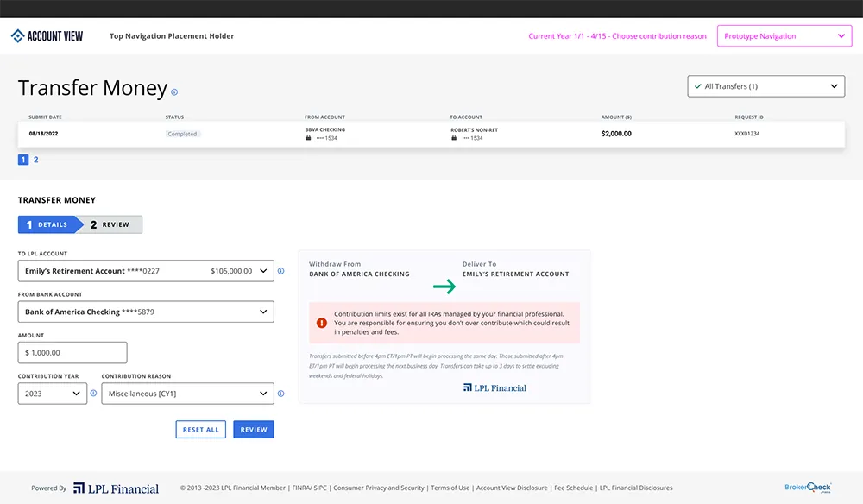Click info icon next to To LPL Account
Image resolution: width=863 pixels, height=504 pixels.
[280, 271]
